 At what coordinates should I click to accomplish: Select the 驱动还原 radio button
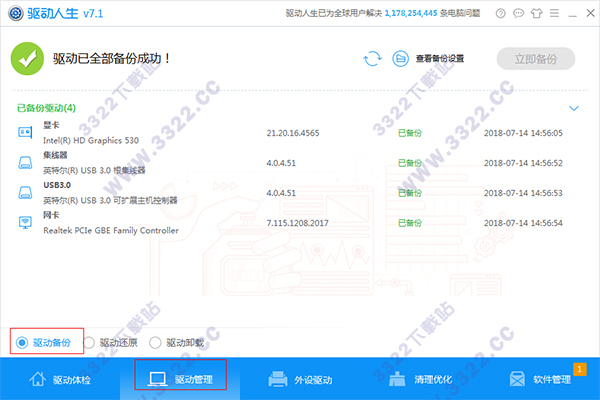click(x=89, y=342)
